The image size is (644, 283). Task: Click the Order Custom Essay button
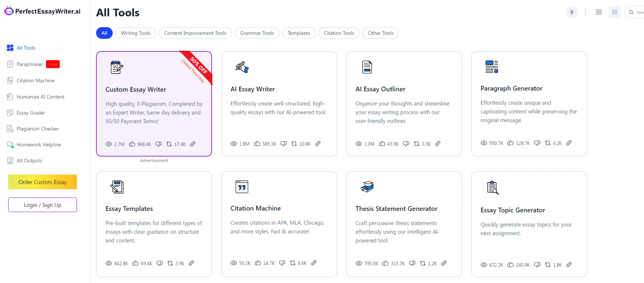(x=43, y=182)
